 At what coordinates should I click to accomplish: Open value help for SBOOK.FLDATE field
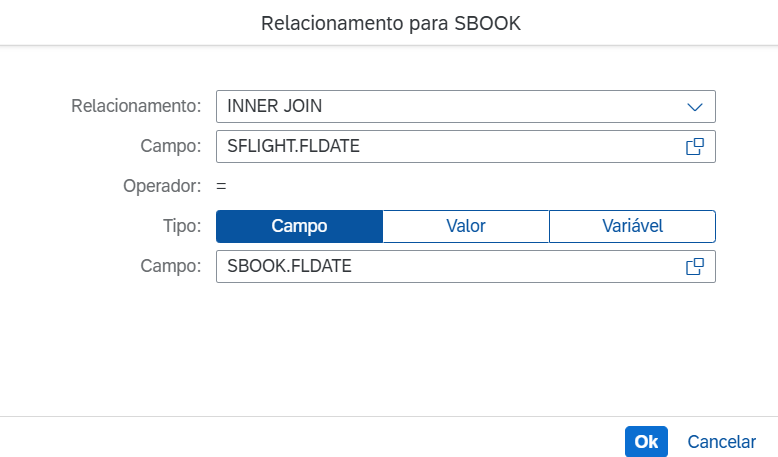click(x=695, y=267)
